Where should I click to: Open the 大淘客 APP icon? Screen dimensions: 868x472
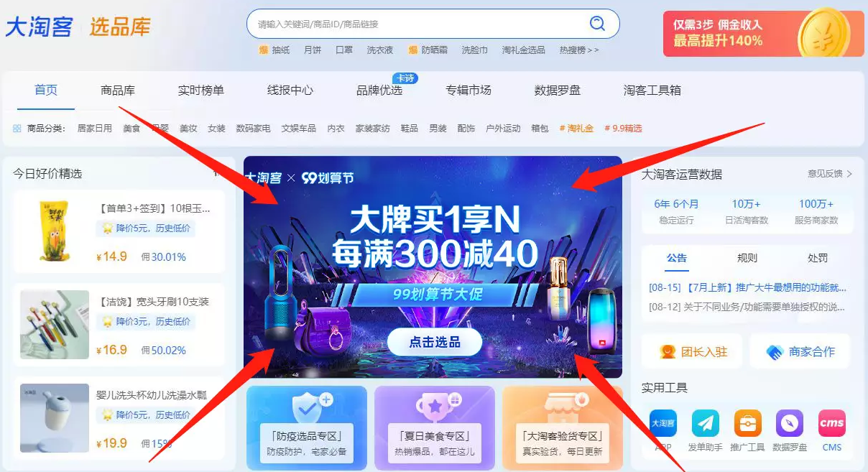pyautogui.click(x=663, y=423)
